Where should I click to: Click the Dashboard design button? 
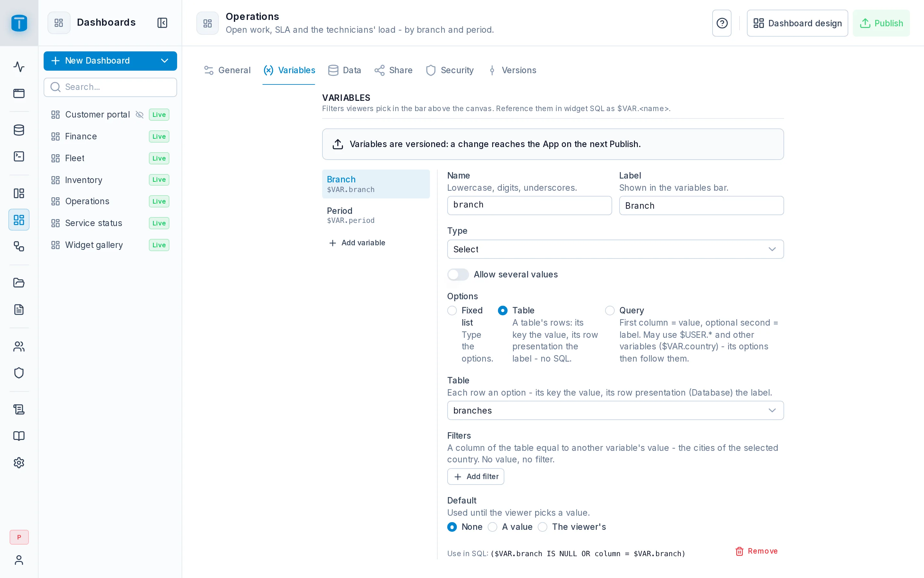[x=797, y=23]
